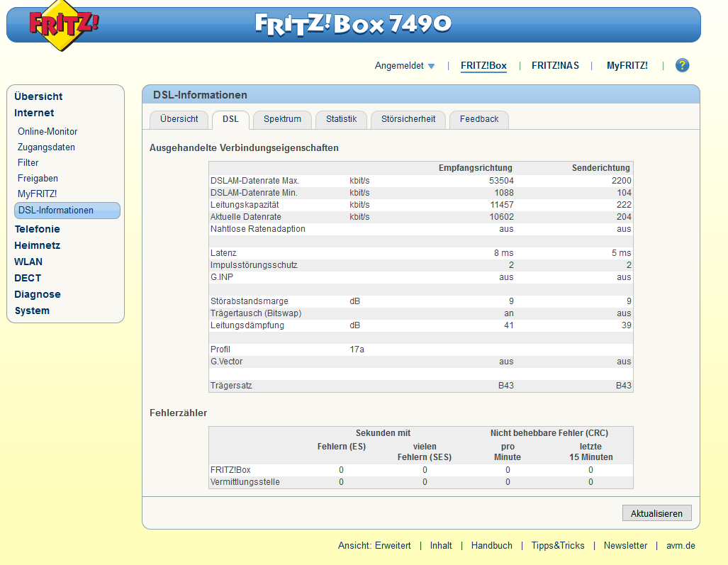Open the DECT section
728x565 pixels.
pyautogui.click(x=28, y=278)
